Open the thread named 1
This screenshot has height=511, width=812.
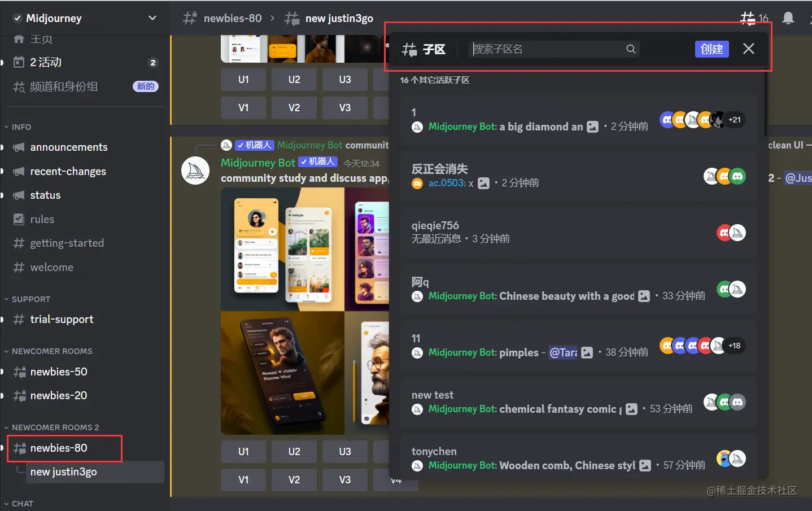tap(578, 120)
